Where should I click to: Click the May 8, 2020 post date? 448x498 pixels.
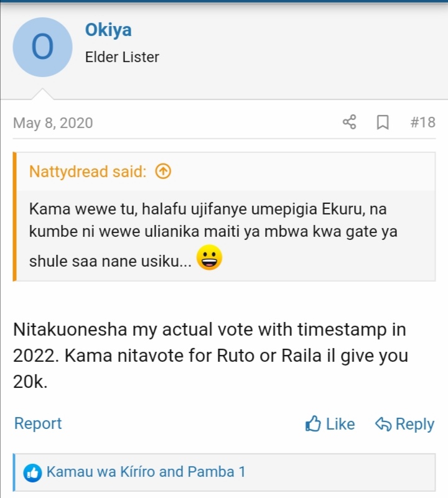click(x=53, y=122)
